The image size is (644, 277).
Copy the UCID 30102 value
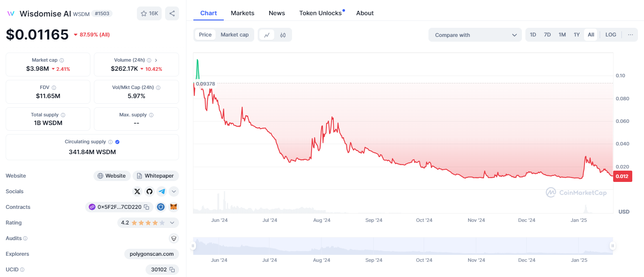[172, 270]
